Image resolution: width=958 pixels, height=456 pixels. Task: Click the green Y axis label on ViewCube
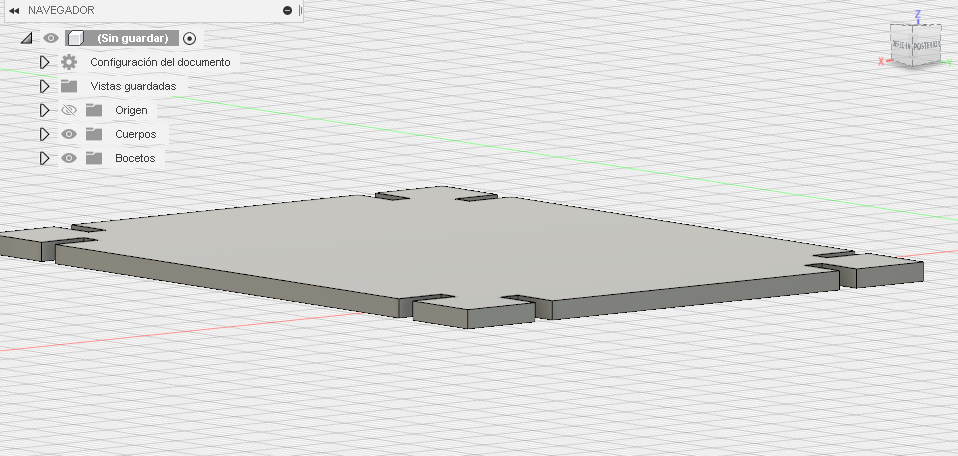949,62
